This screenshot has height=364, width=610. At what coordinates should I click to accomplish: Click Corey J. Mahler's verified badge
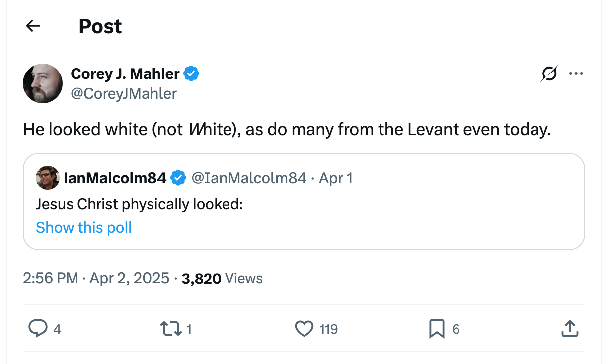[x=191, y=74]
